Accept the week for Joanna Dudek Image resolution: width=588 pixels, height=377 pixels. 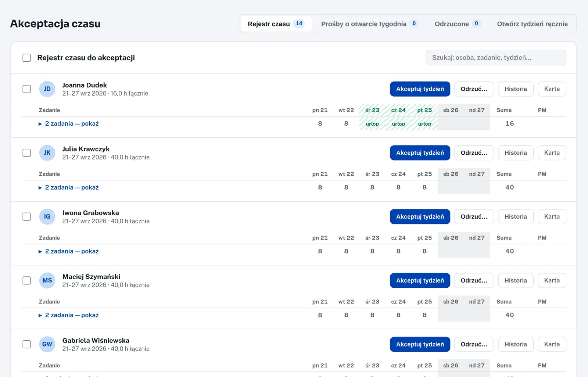(x=420, y=89)
